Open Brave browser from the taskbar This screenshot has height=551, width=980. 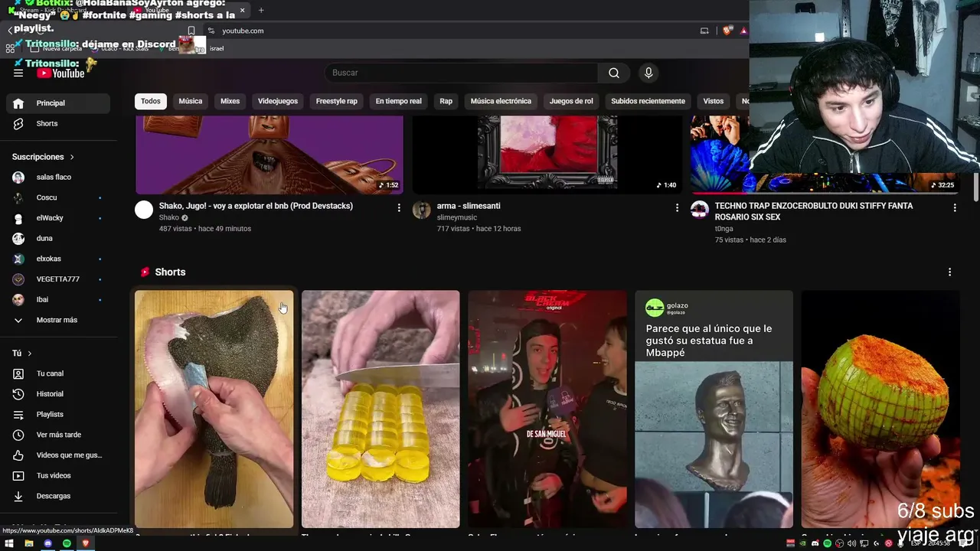[x=86, y=543]
